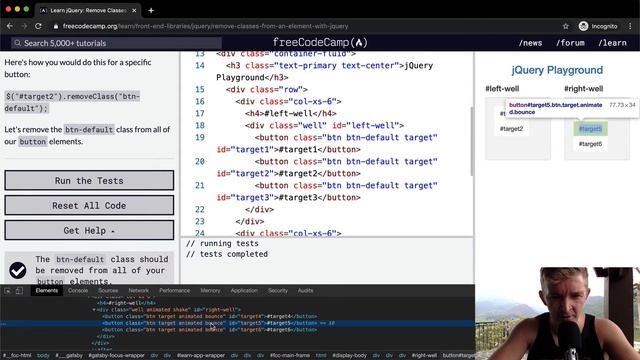Collapse the right-well div node in DevTools

94,310
